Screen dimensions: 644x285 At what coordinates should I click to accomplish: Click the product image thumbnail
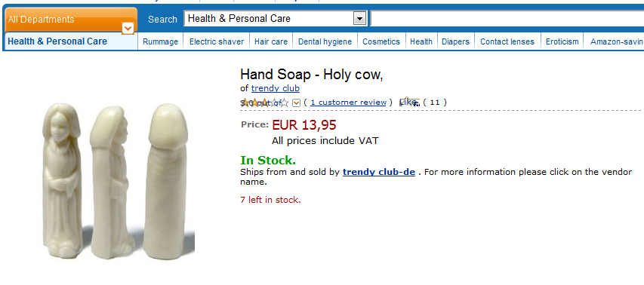(119, 180)
